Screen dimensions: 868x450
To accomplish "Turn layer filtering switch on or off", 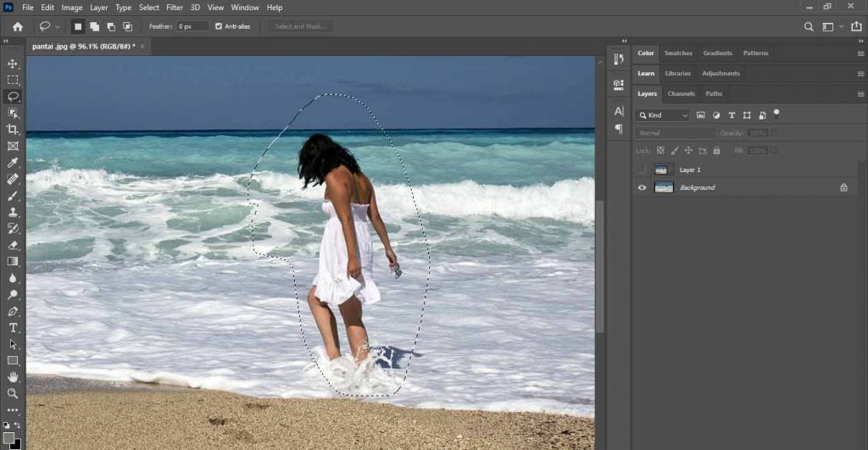I will click(776, 114).
